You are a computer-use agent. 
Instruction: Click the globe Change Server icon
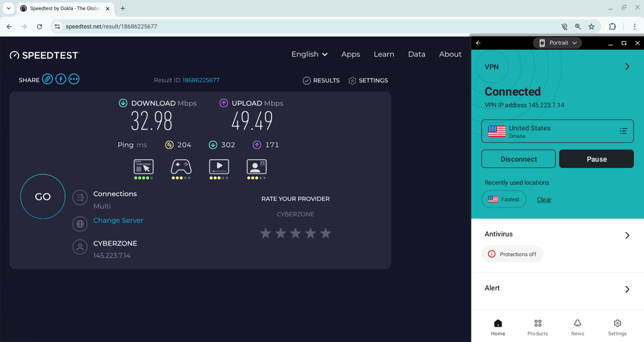(x=80, y=224)
